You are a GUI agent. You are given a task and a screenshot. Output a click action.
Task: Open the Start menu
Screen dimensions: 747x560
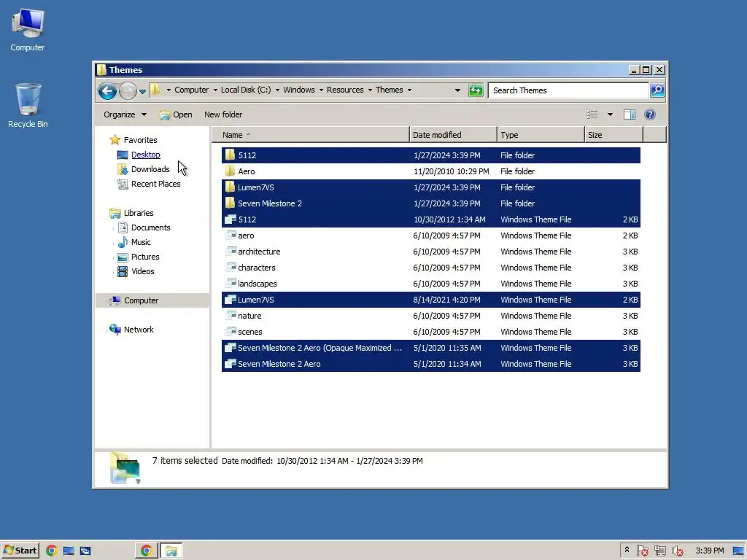[20, 551]
